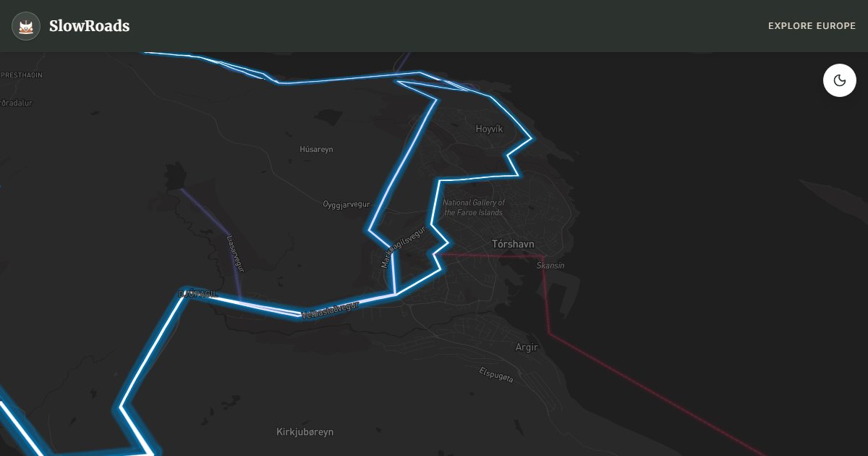Image resolution: width=868 pixels, height=456 pixels.
Task: Click the Kirkjubøreyn map label
Action: coord(305,432)
